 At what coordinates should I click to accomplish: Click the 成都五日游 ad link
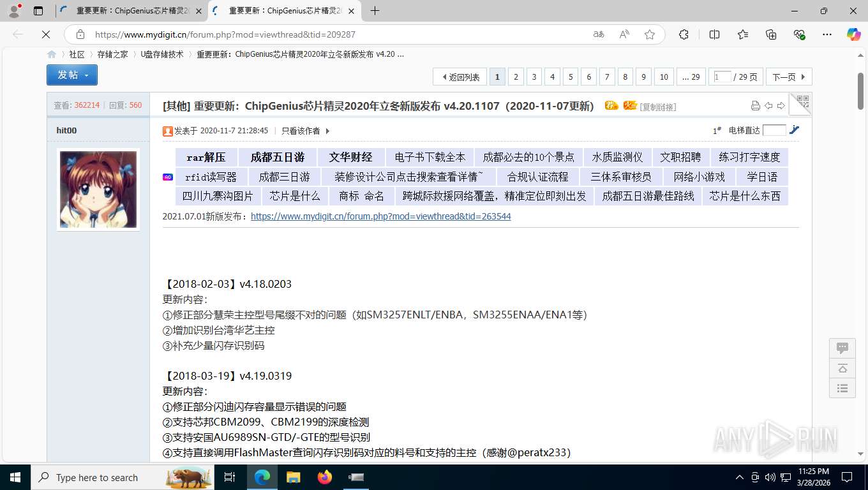(x=278, y=157)
